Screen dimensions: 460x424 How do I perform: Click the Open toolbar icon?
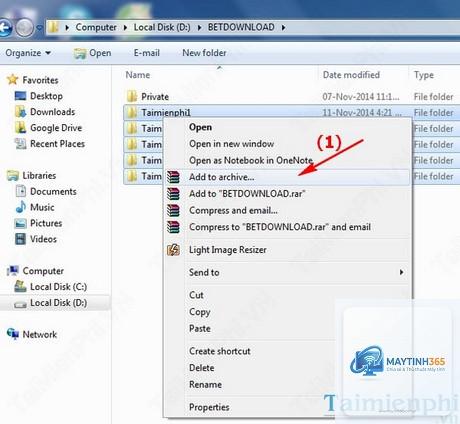[x=80, y=53]
